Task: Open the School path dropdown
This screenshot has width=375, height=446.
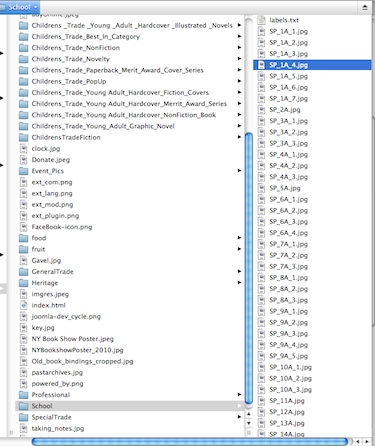Action: coord(19,7)
